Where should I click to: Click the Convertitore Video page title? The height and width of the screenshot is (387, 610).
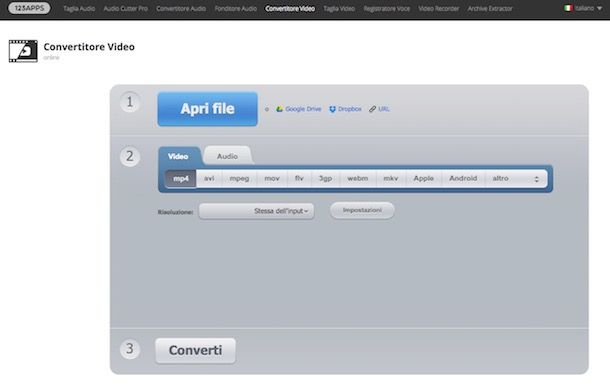click(89, 47)
